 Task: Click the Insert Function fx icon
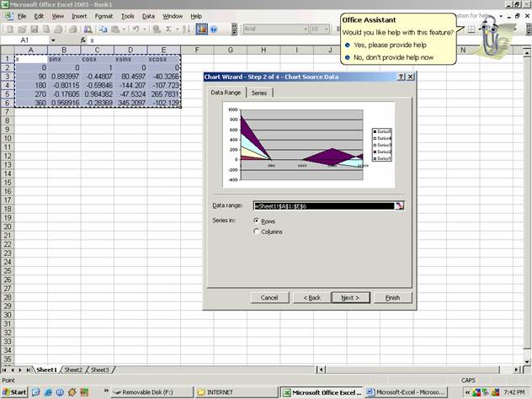(83, 40)
